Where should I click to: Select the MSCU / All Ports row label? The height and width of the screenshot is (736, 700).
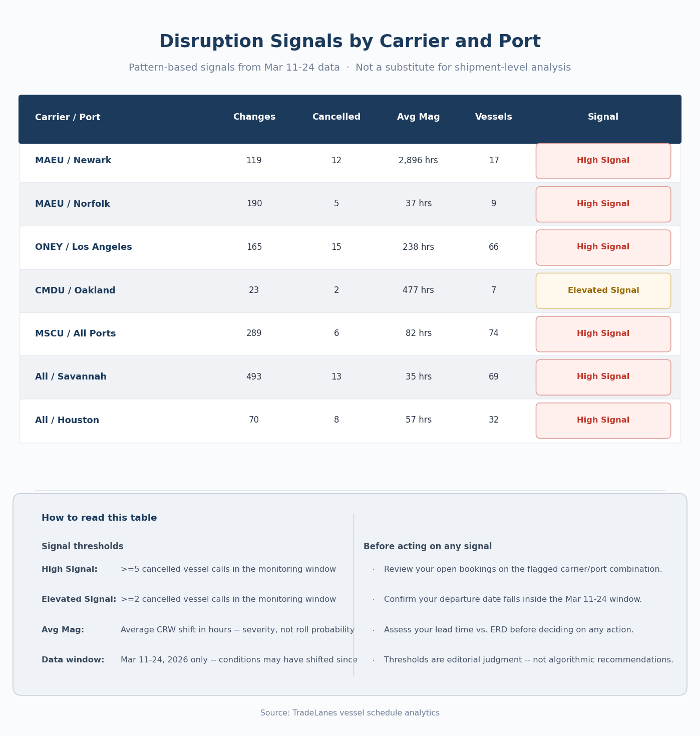click(75, 334)
